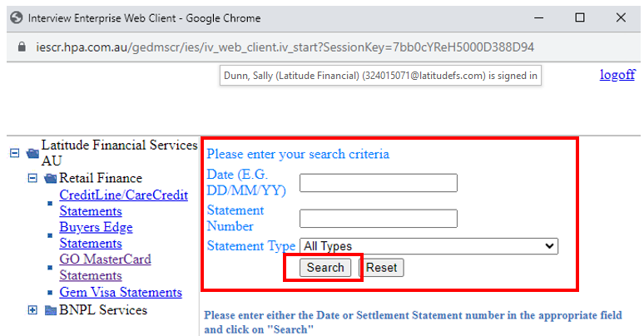Image resolution: width=644 pixels, height=336 pixels.
Task: Focus the Statement Number input field
Action: coord(378,218)
